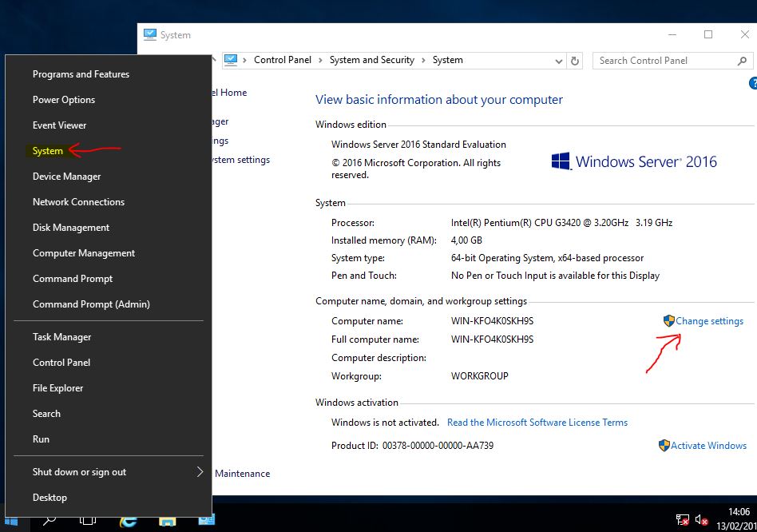
Task: Open Task View on the taskbar
Action: click(x=88, y=520)
